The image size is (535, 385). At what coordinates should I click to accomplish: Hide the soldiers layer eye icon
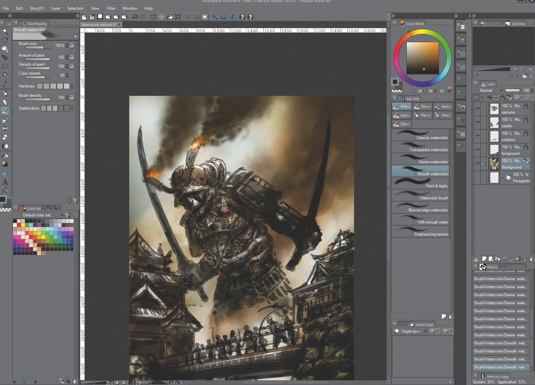(x=477, y=136)
